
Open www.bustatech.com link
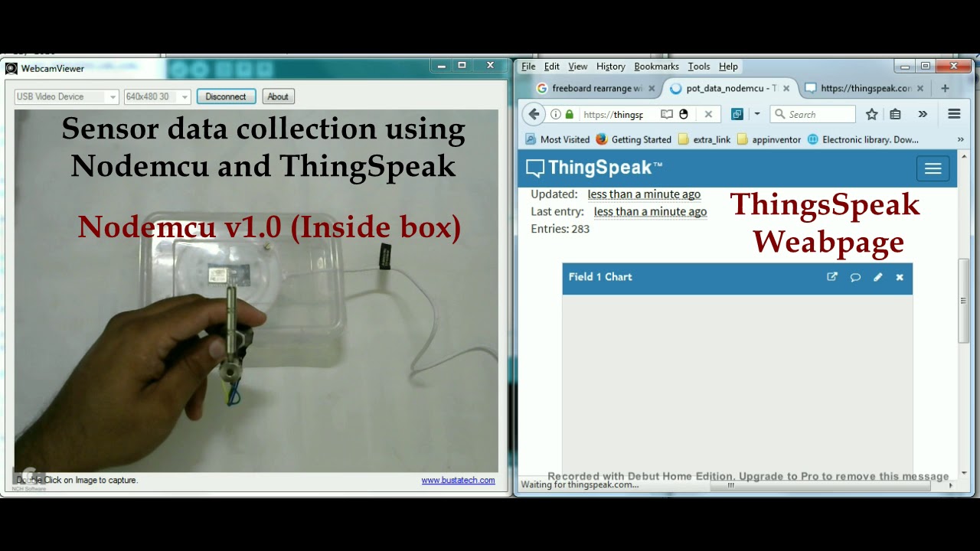pos(458,481)
